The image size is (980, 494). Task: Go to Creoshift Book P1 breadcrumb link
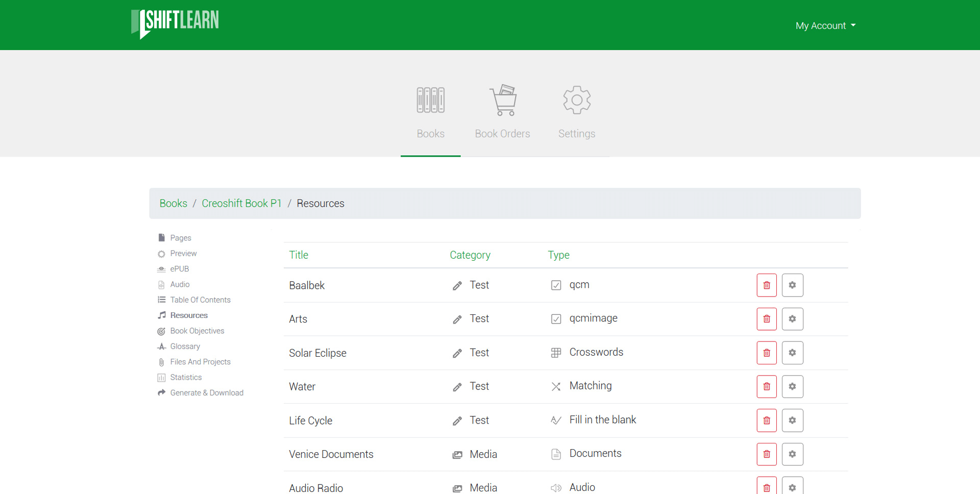pos(241,203)
